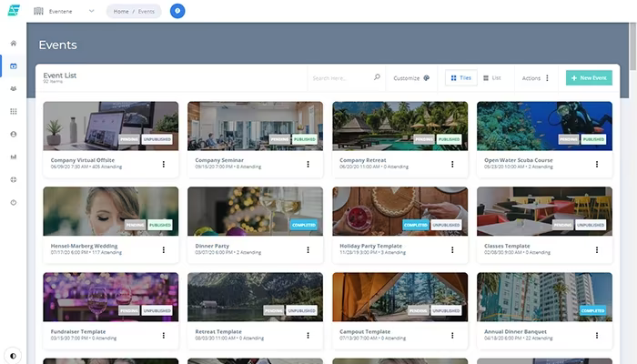Open options menu for Retreat Template
This screenshot has height=364, width=637.
pyautogui.click(x=308, y=336)
